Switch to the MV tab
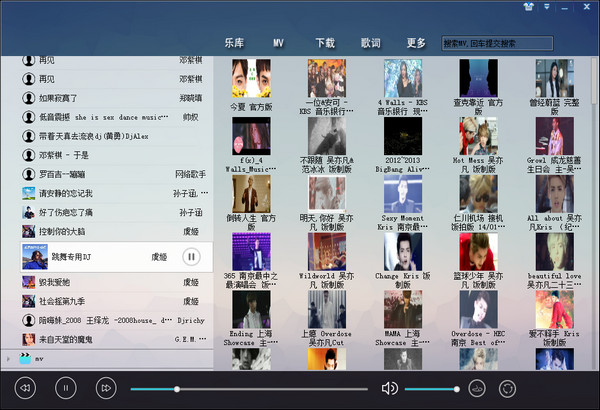Viewport: 600px width, 410px height. (x=279, y=43)
